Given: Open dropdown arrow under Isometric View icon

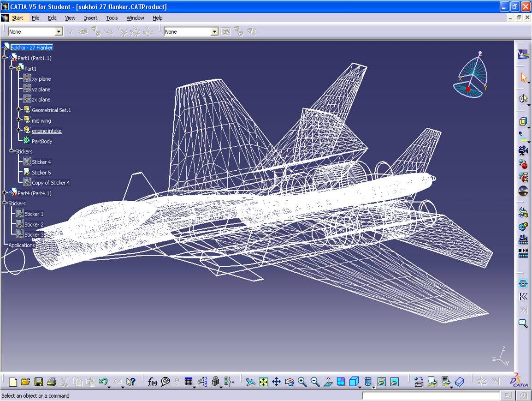Looking at the screenshot, I should (x=360, y=387).
